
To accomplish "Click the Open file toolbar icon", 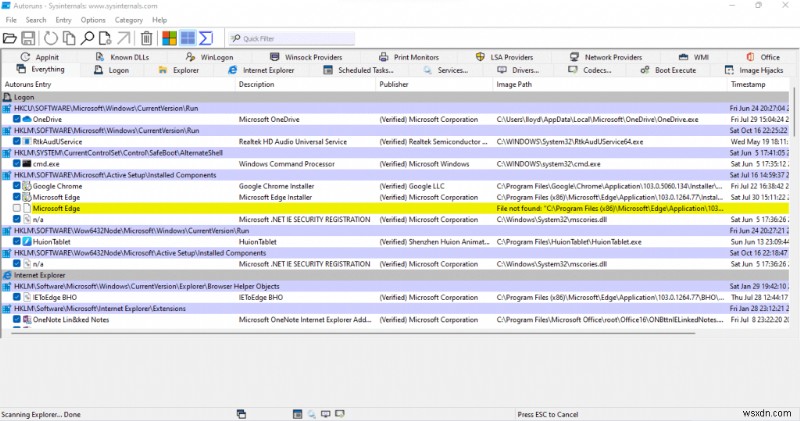I will (10, 38).
